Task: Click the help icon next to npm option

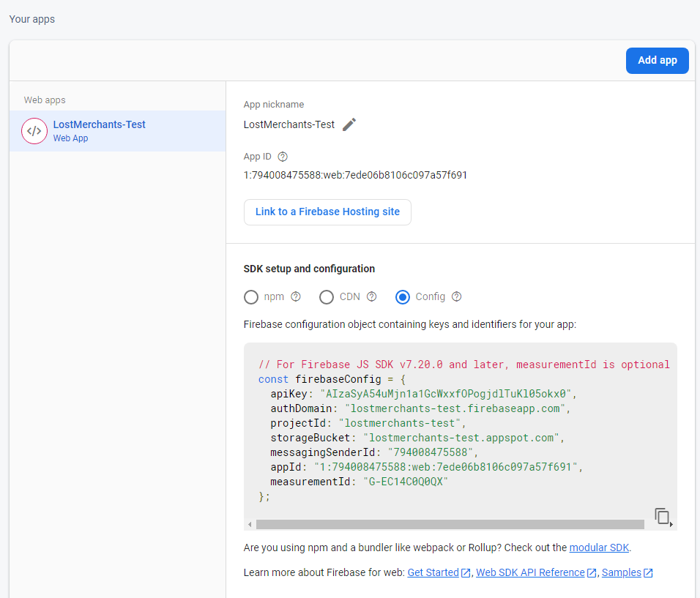Action: coord(295,296)
